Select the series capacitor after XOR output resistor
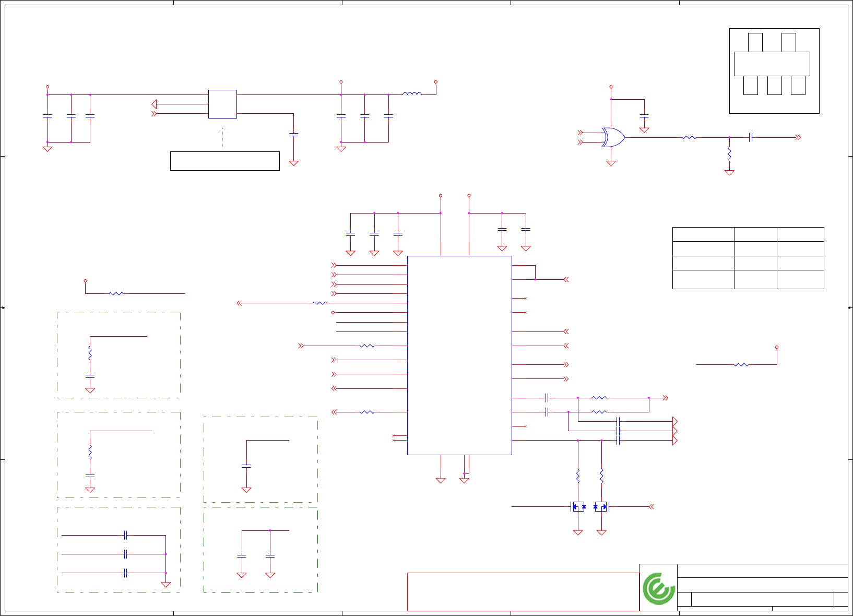 pos(751,137)
